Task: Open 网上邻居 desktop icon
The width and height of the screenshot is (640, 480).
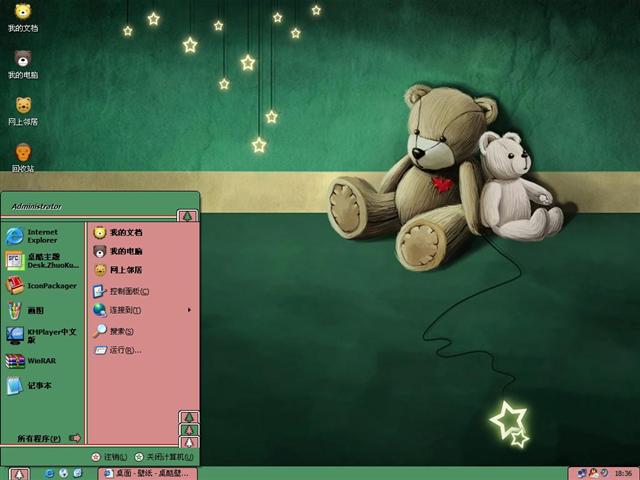Action: pos(23,111)
